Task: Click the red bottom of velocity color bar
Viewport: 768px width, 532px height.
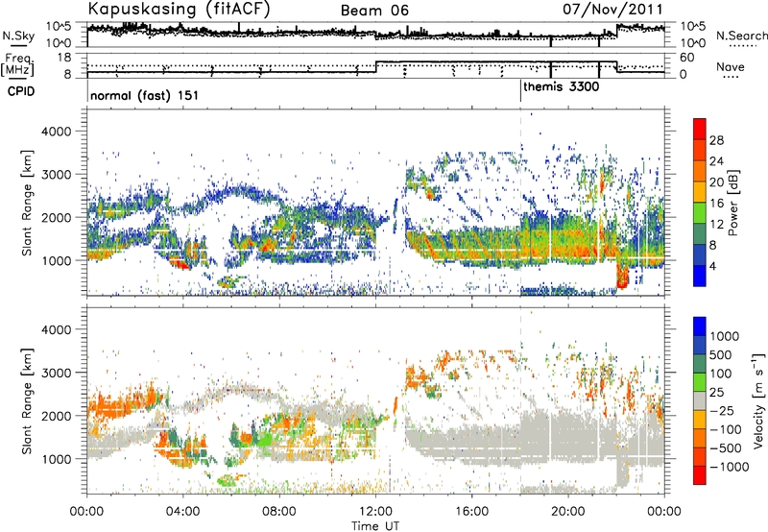Action: click(x=700, y=477)
